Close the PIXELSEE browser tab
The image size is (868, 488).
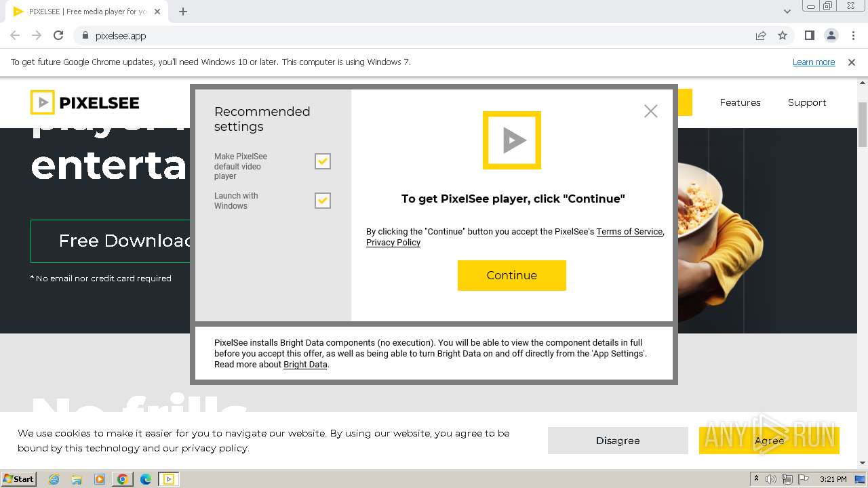tap(157, 12)
